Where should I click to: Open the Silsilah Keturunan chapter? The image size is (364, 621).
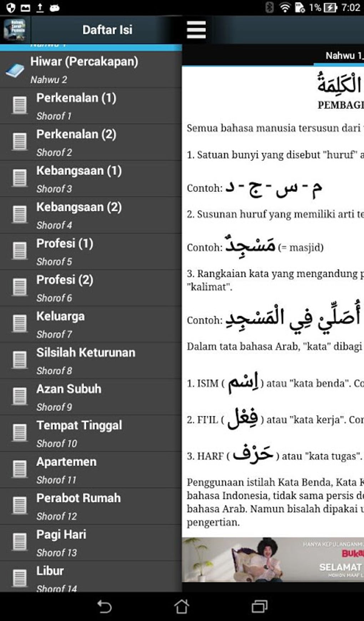pyautogui.click(x=91, y=361)
